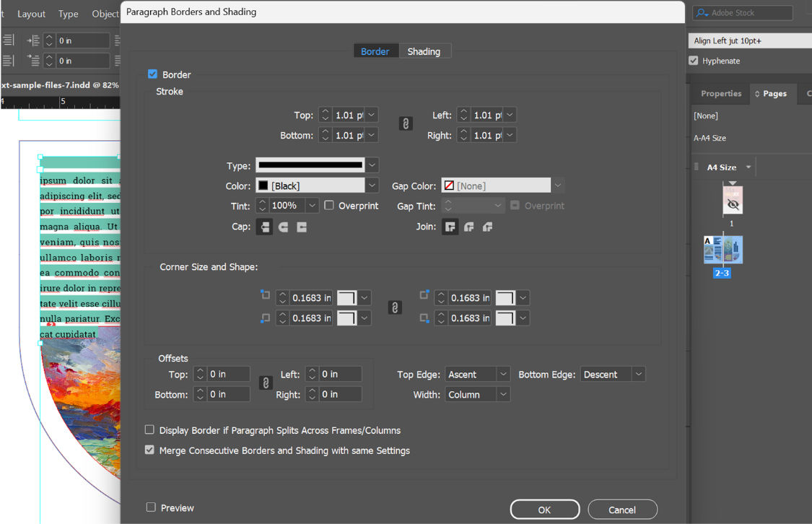This screenshot has width=812, height=524.
Task: Toggle the stroke Overprint checkbox
Action: point(329,205)
